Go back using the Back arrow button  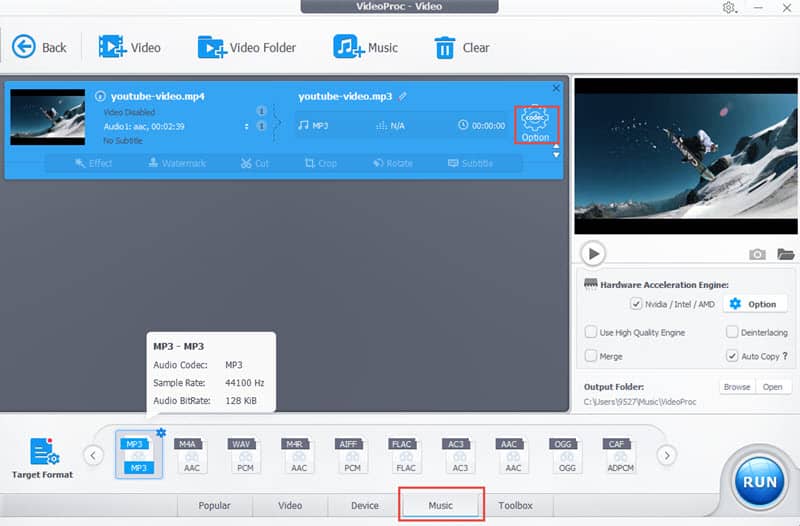[x=39, y=47]
